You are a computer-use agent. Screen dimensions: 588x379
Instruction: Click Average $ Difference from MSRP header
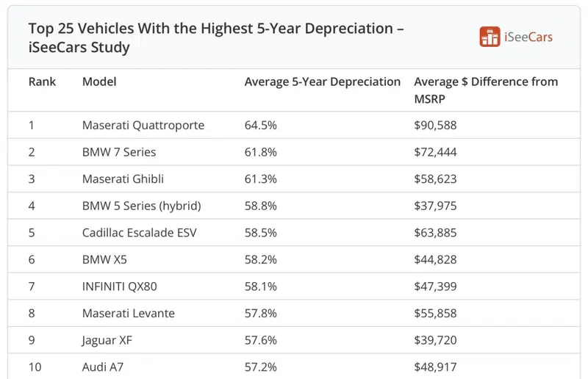[486, 90]
